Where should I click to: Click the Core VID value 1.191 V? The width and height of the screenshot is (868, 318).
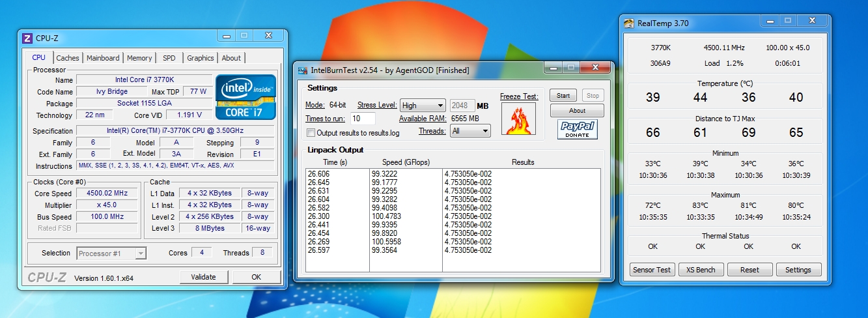189,115
